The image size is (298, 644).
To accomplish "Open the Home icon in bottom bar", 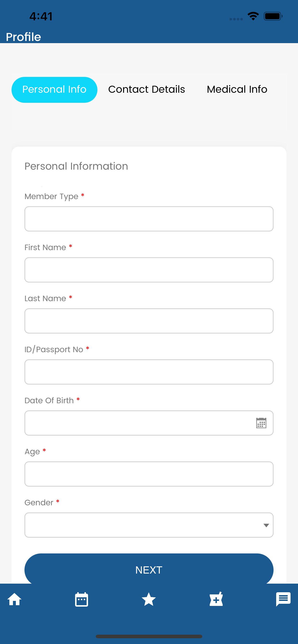I will [x=15, y=599].
